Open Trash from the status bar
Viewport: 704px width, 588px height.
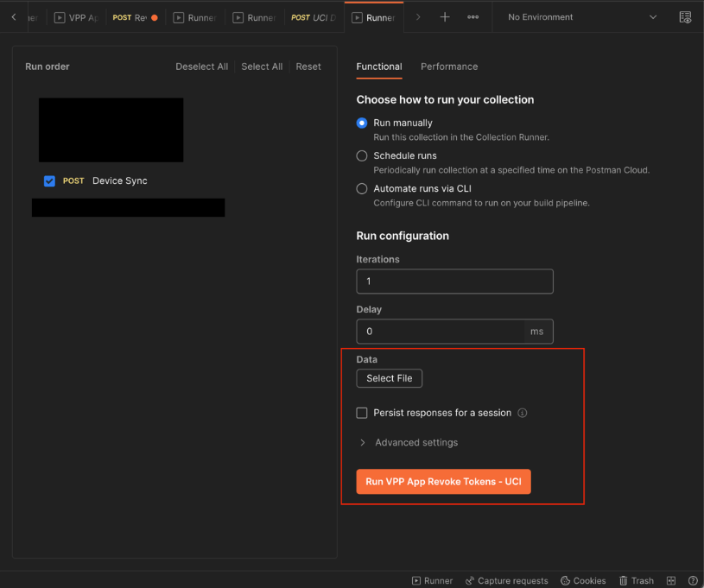[x=636, y=580]
